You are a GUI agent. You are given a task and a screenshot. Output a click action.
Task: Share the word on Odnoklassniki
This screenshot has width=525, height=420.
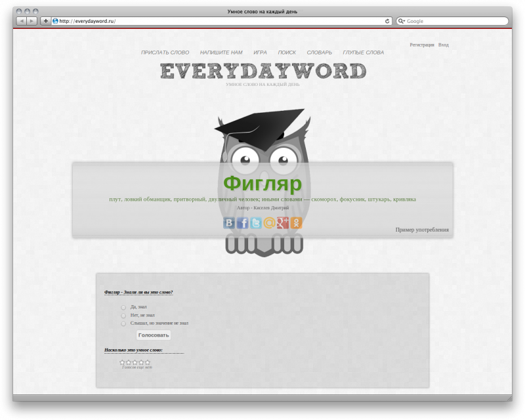[x=296, y=223]
